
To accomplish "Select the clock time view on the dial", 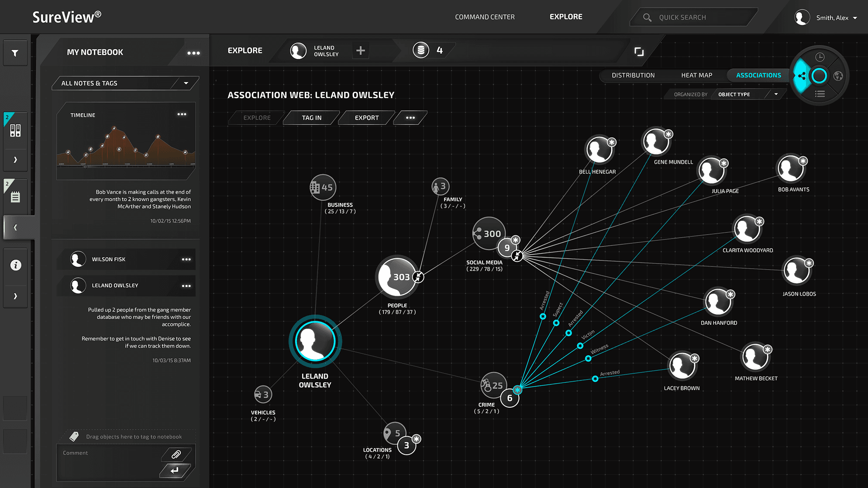I will [820, 57].
